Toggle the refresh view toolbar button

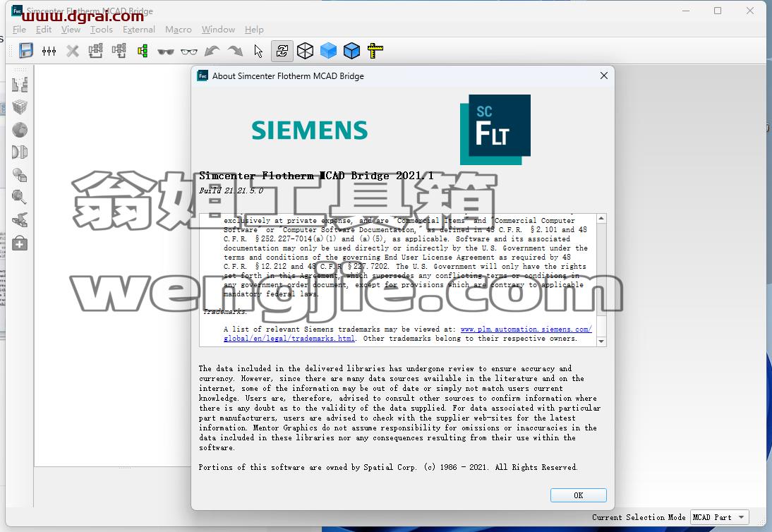tap(282, 51)
